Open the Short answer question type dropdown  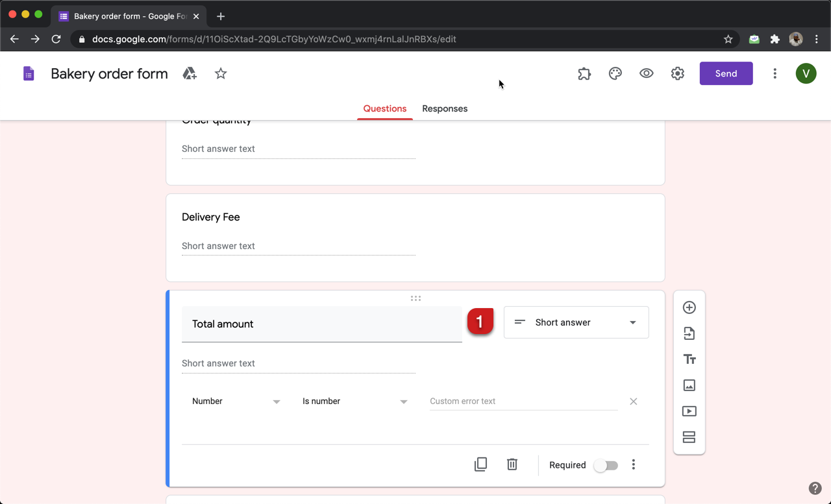(576, 322)
